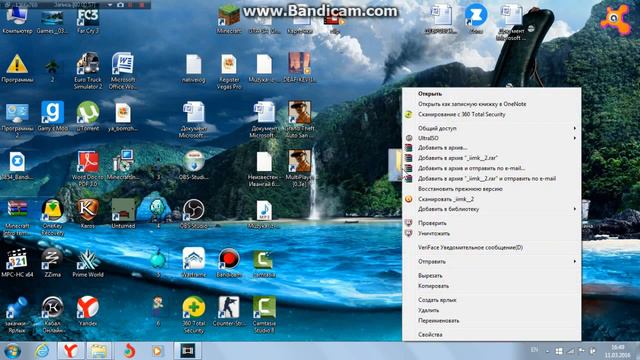This screenshot has height=360, width=640.
Task: Choose Переименовать from the context menu
Action: click(x=491, y=320)
